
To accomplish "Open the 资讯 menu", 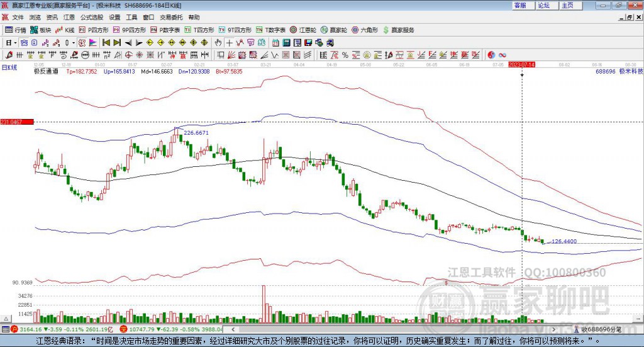I will (x=52, y=17).
